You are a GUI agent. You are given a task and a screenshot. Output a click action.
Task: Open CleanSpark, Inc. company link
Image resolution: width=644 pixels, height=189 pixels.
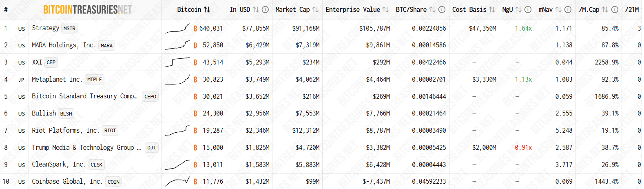click(59, 164)
